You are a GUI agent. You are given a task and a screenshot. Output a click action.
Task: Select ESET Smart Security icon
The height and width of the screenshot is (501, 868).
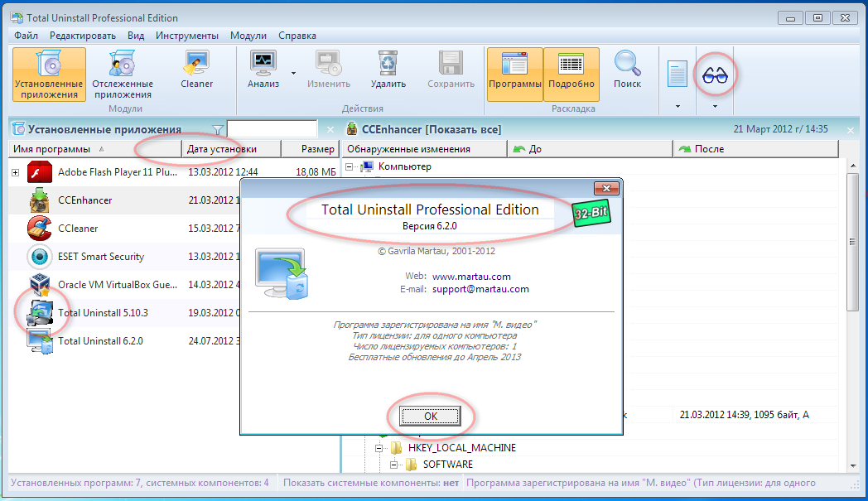click(39, 257)
